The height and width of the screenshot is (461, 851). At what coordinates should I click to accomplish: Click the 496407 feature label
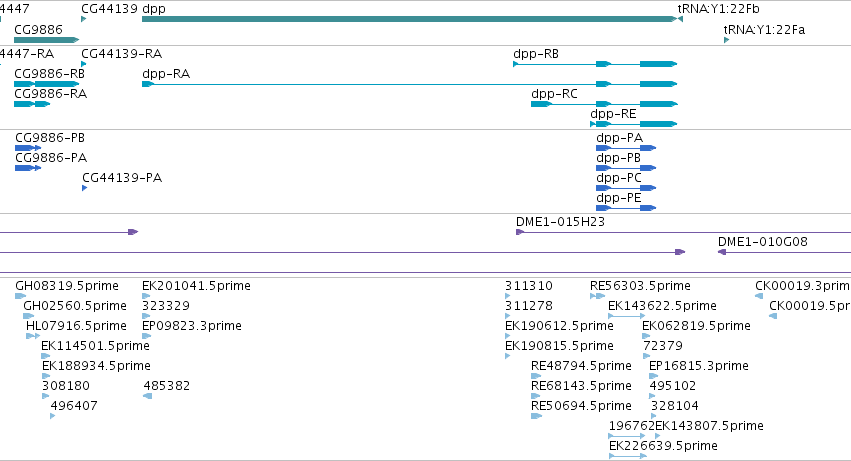[x=74, y=407]
